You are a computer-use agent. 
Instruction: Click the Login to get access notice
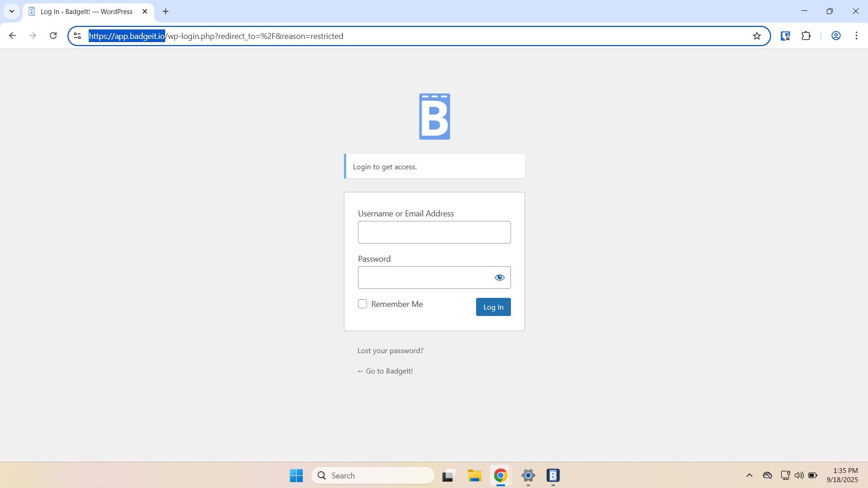click(434, 166)
